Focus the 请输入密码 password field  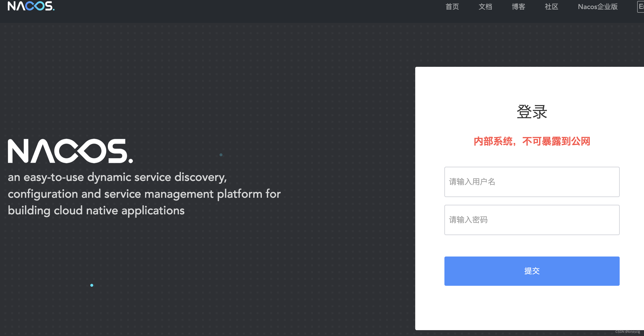(532, 220)
